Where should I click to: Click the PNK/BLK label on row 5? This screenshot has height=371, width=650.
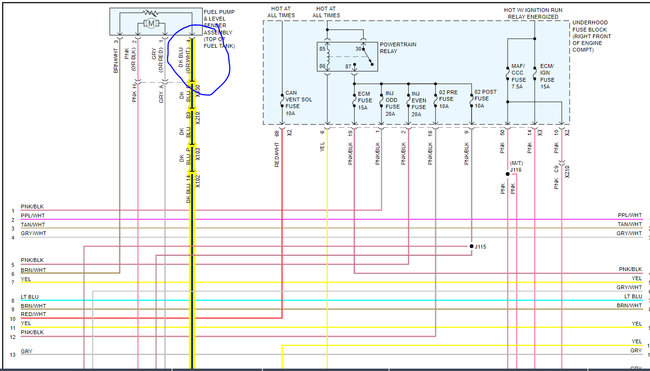(32, 260)
